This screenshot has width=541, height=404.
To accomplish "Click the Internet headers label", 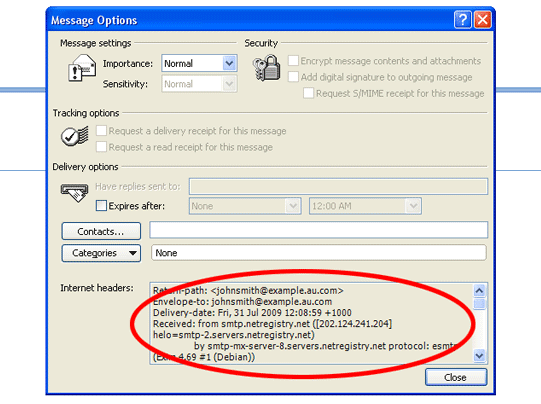I will coord(97,288).
